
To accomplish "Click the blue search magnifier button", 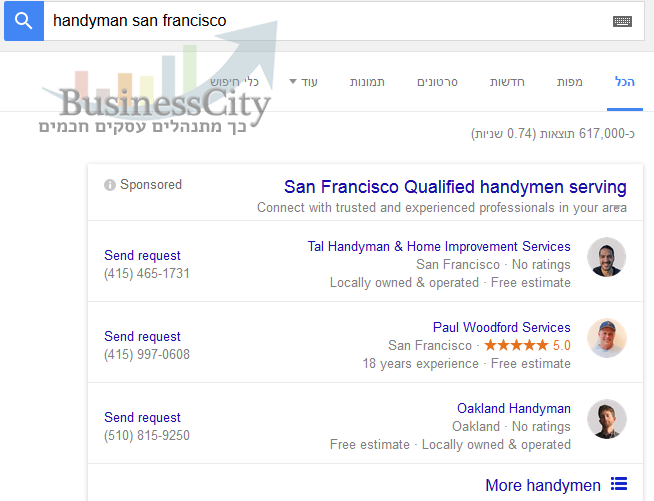I will click(x=24, y=20).
